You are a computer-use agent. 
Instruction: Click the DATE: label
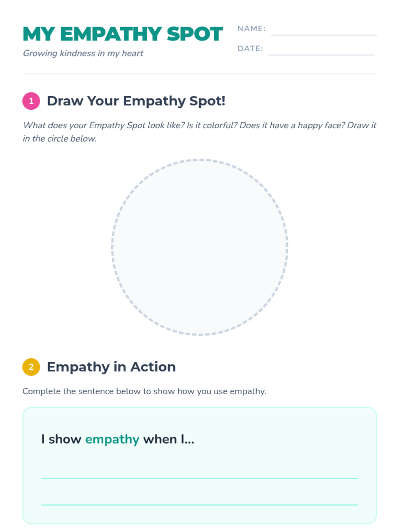(x=250, y=49)
